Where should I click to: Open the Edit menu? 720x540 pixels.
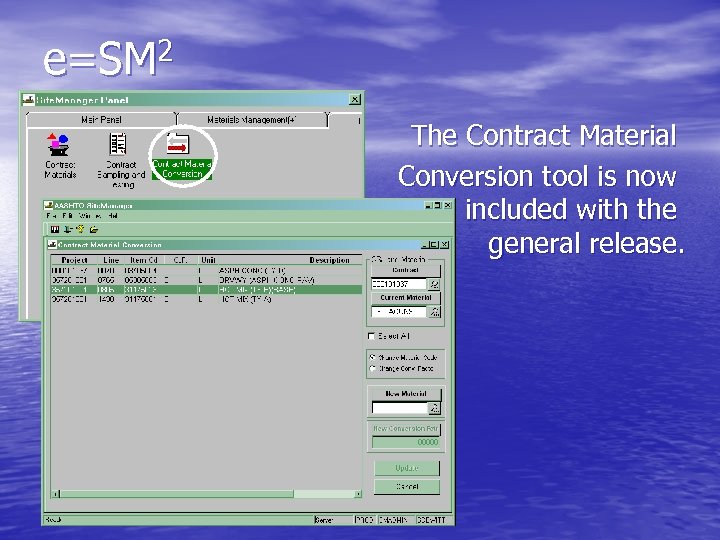[68, 215]
